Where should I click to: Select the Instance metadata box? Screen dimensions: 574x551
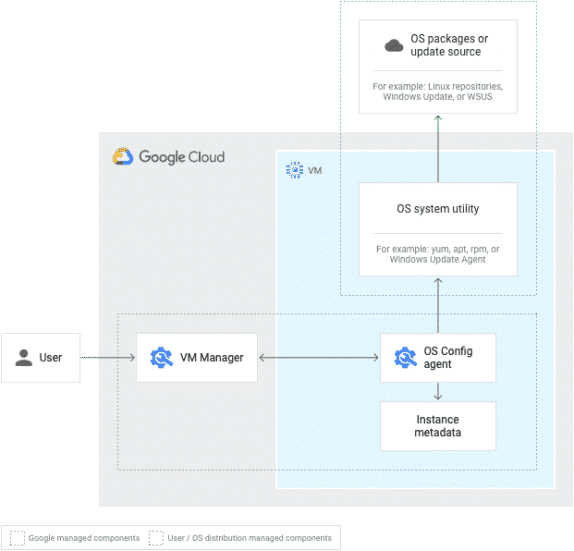438,426
